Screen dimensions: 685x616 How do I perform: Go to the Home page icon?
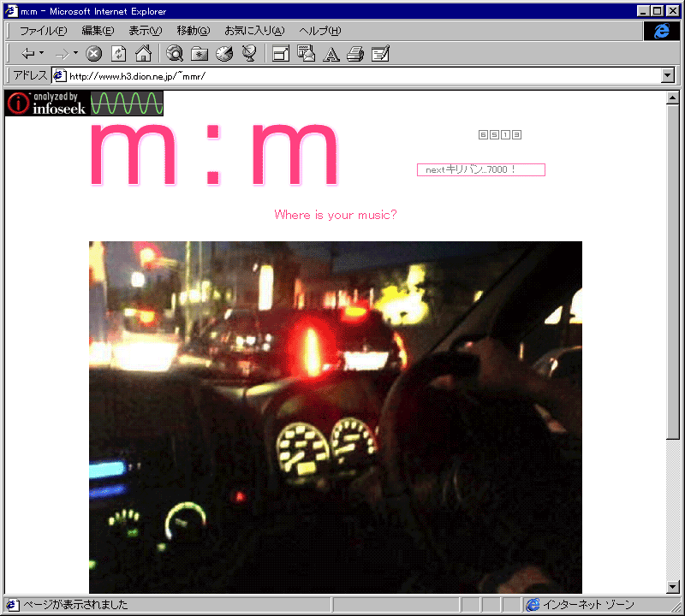point(143,54)
